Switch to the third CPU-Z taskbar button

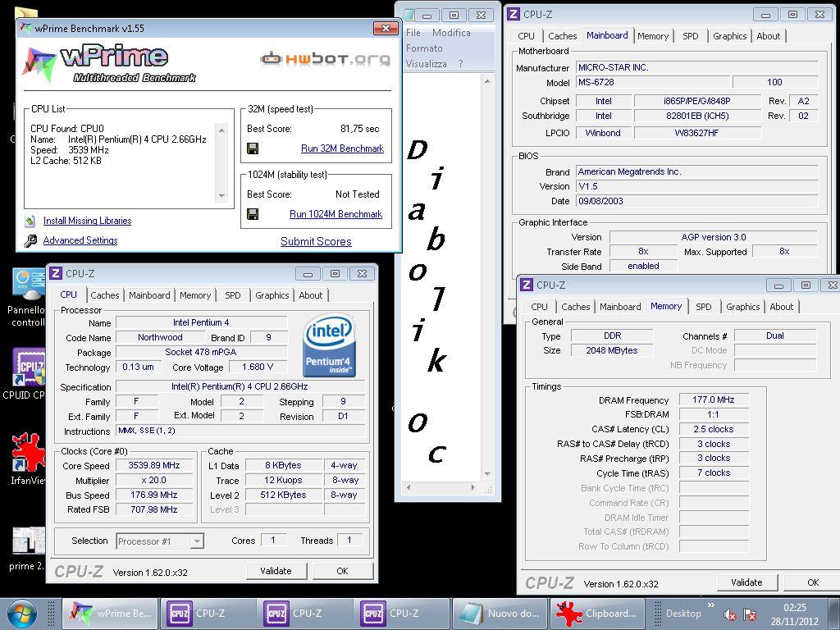coord(402,614)
